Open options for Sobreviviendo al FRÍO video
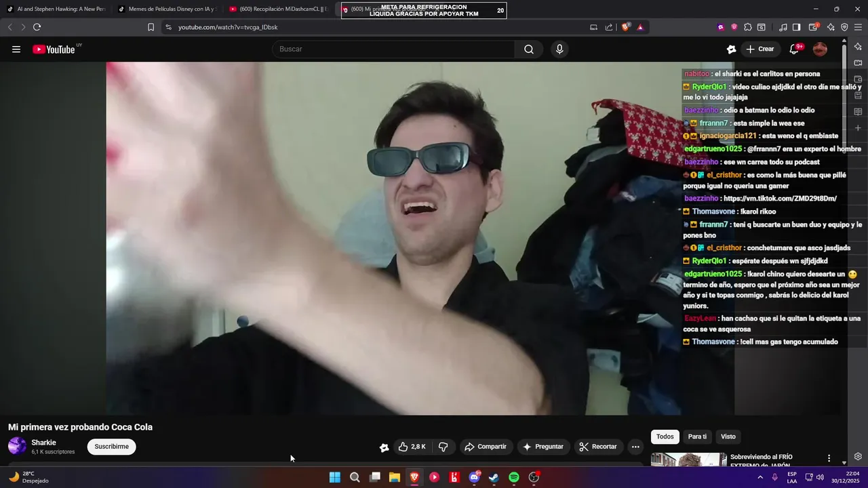This screenshot has height=488, width=868. point(829,458)
